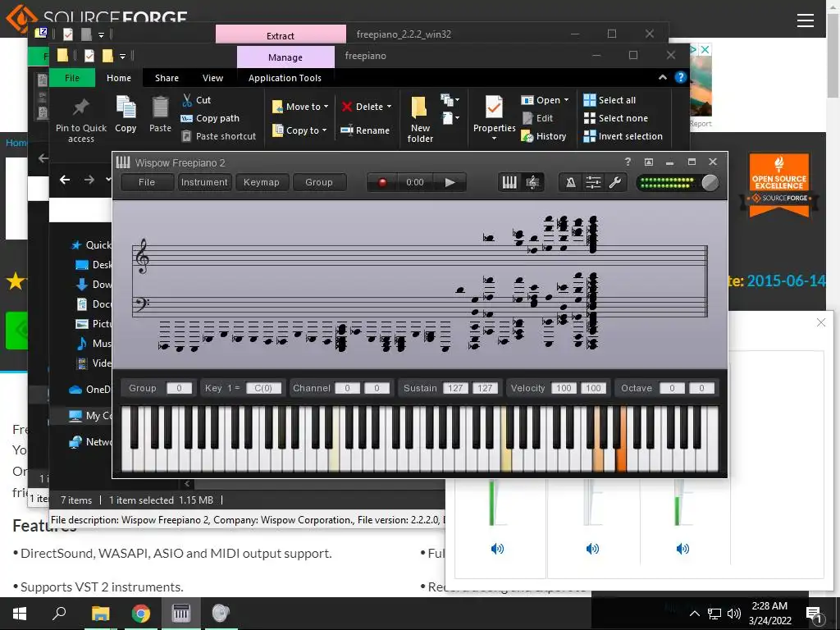Click the play button in Freepiano
Screen dimensions: 840x630
point(450,183)
